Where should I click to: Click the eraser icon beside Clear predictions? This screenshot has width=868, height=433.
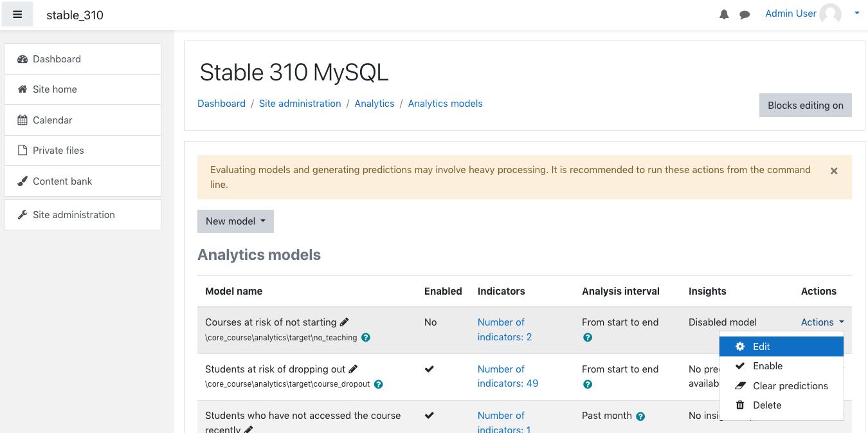pyautogui.click(x=740, y=386)
